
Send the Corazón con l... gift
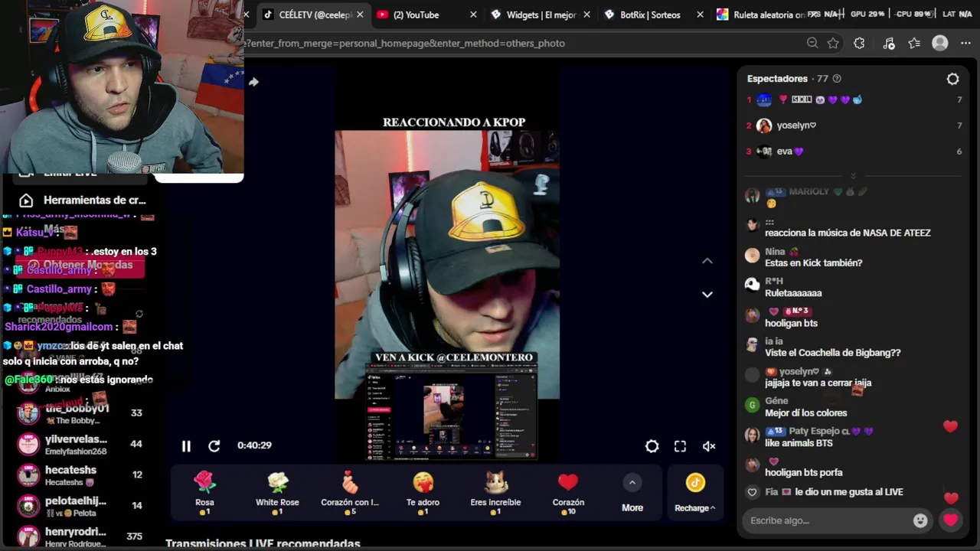pyautogui.click(x=350, y=492)
